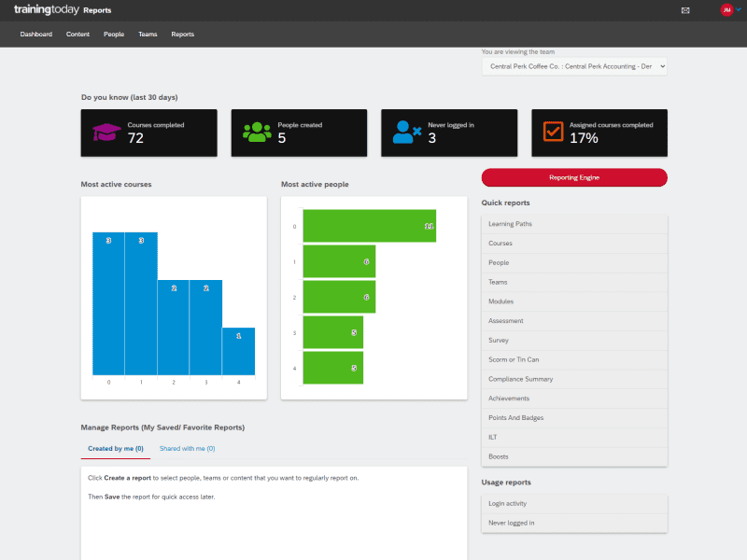Click the tallest blue bar in courses chart
This screenshot has width=747, height=560.
pos(108,303)
